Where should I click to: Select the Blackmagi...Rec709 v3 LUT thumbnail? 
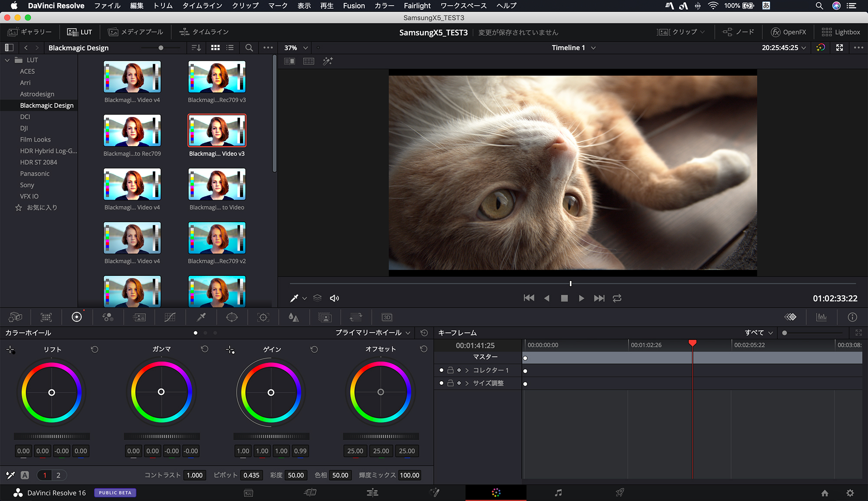pyautogui.click(x=217, y=77)
